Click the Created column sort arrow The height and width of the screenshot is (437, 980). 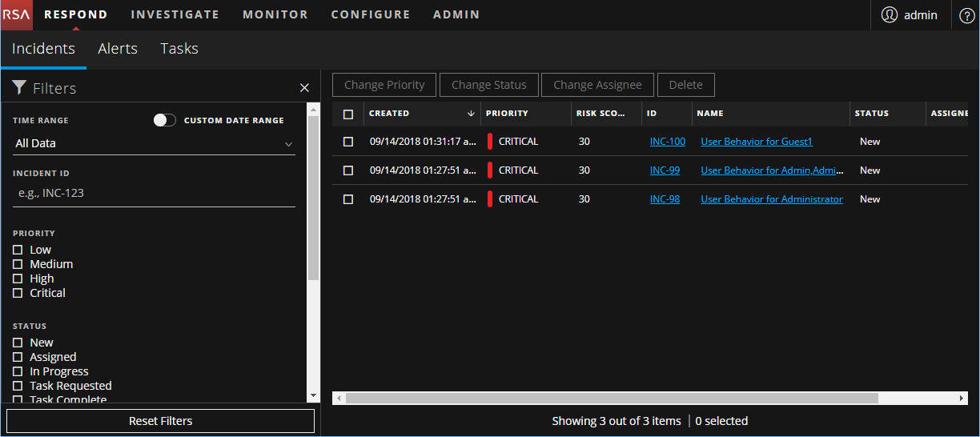pos(471,114)
